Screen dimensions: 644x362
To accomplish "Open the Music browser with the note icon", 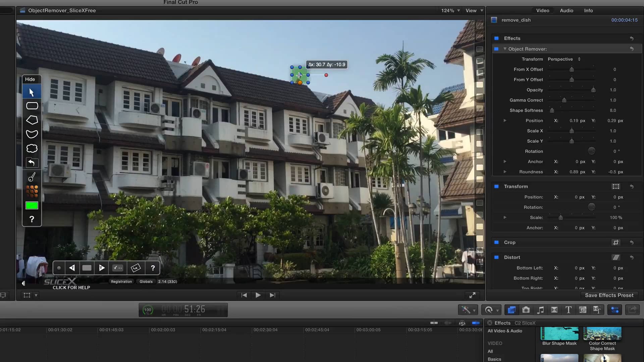I will pos(540,310).
